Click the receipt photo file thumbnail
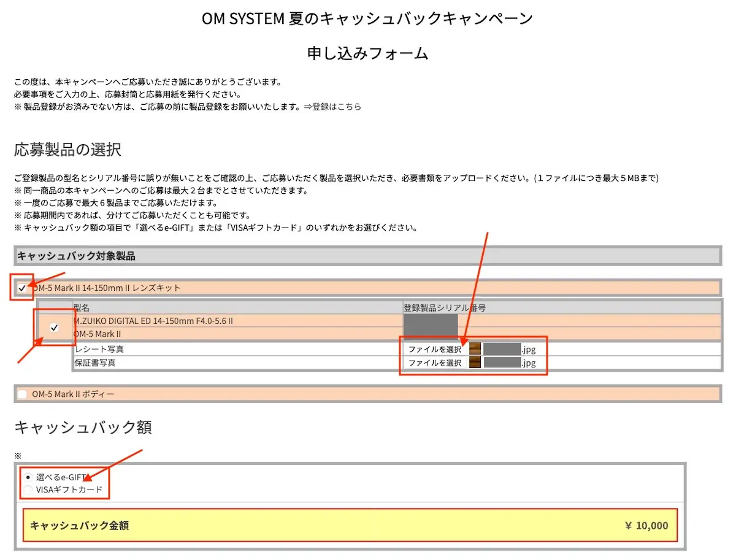The image size is (736, 560). pyautogui.click(x=475, y=350)
